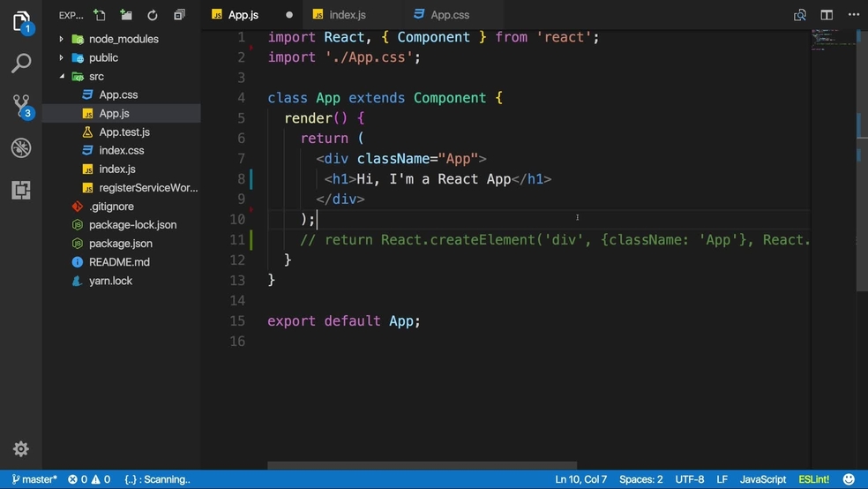Expand the node_modules folder

[123, 39]
